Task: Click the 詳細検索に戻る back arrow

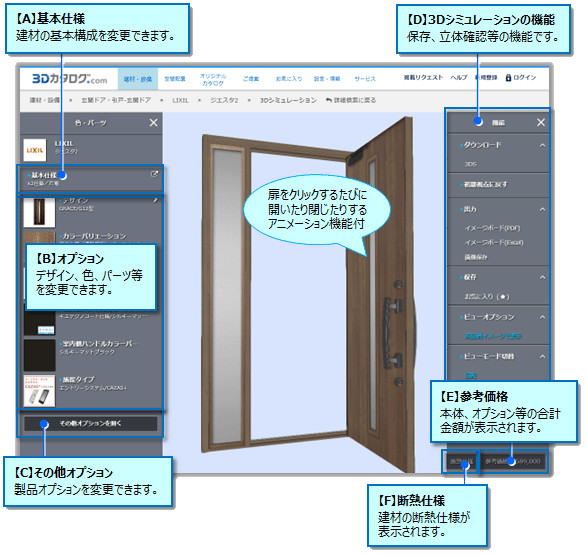Action: pyautogui.click(x=328, y=100)
